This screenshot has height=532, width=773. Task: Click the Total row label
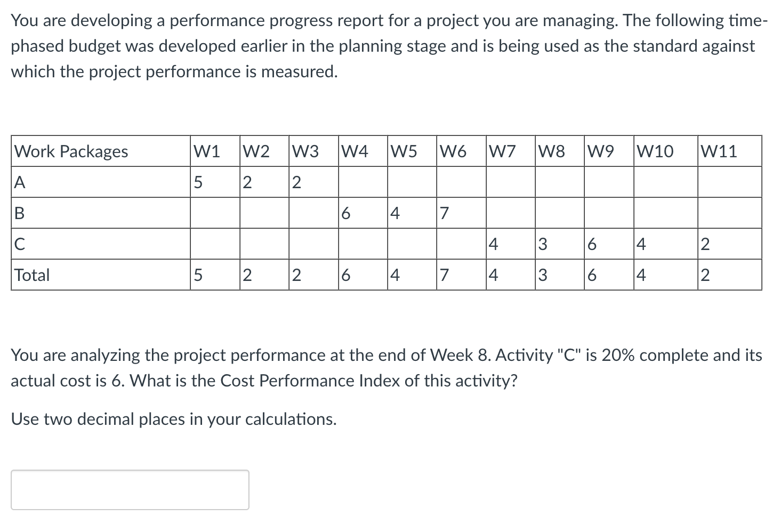32,275
